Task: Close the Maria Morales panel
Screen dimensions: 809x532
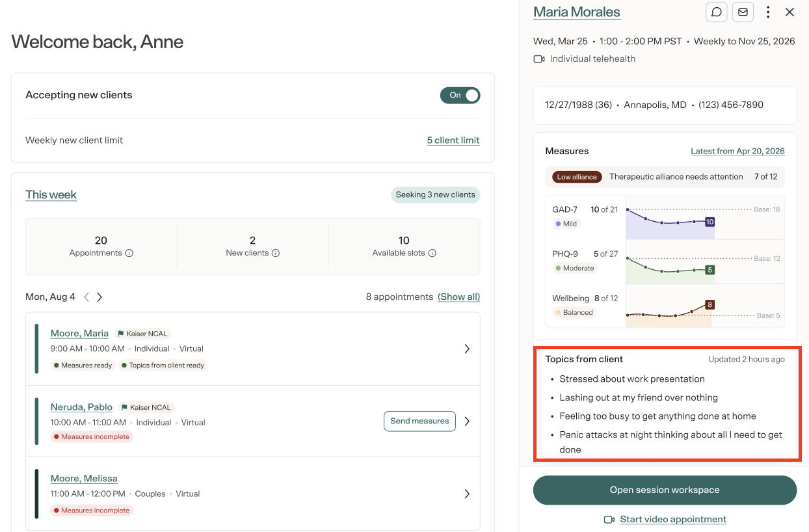Action: tap(789, 12)
